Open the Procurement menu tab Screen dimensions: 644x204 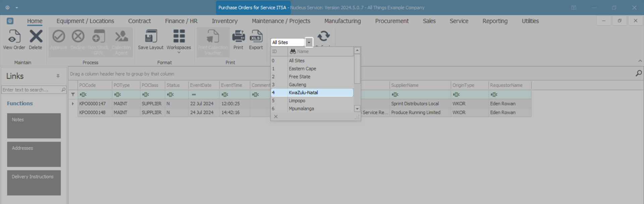pyautogui.click(x=392, y=21)
